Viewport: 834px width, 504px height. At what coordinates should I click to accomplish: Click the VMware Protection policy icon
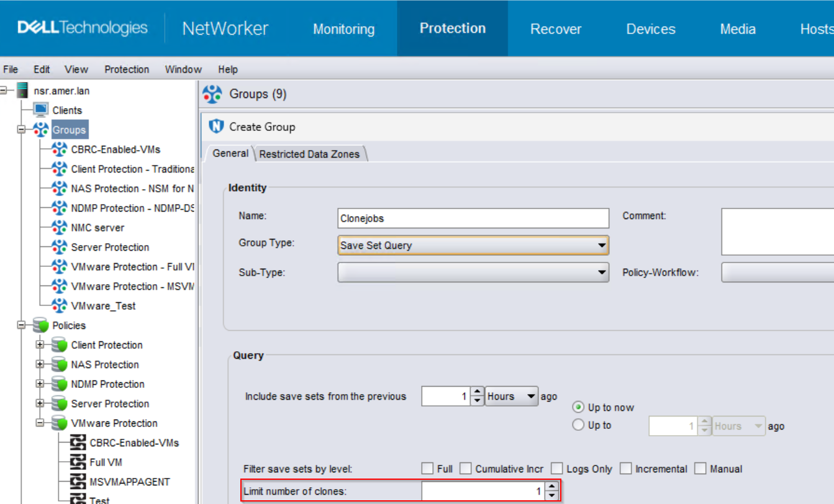(x=60, y=423)
